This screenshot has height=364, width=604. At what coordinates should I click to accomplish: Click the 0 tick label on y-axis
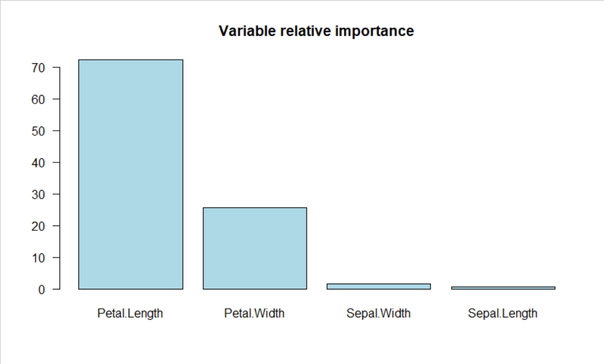pyautogui.click(x=43, y=290)
